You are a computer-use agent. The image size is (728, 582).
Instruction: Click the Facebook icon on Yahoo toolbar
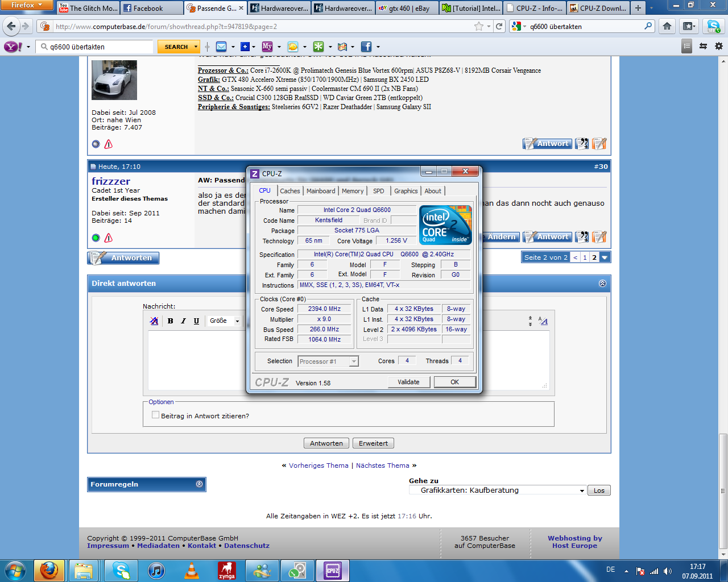(x=366, y=47)
